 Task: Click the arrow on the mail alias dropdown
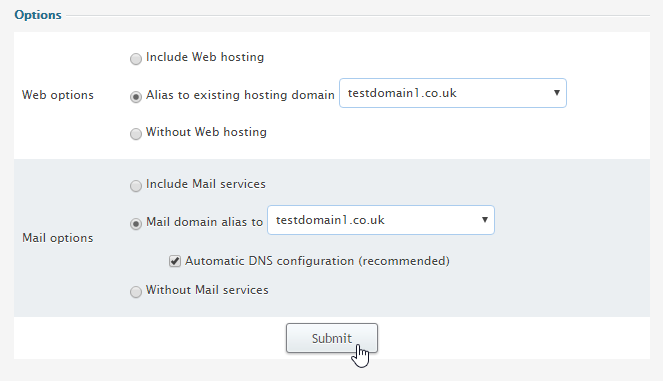[485, 219]
